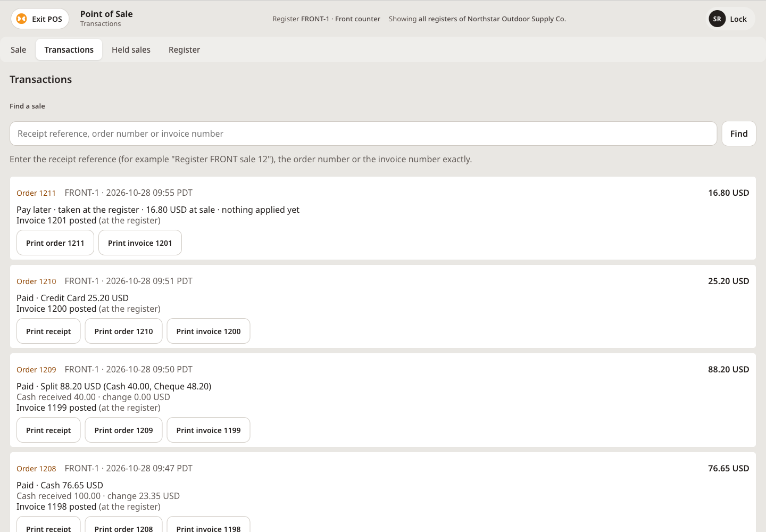Focus the receipt reference search field

pos(363,134)
